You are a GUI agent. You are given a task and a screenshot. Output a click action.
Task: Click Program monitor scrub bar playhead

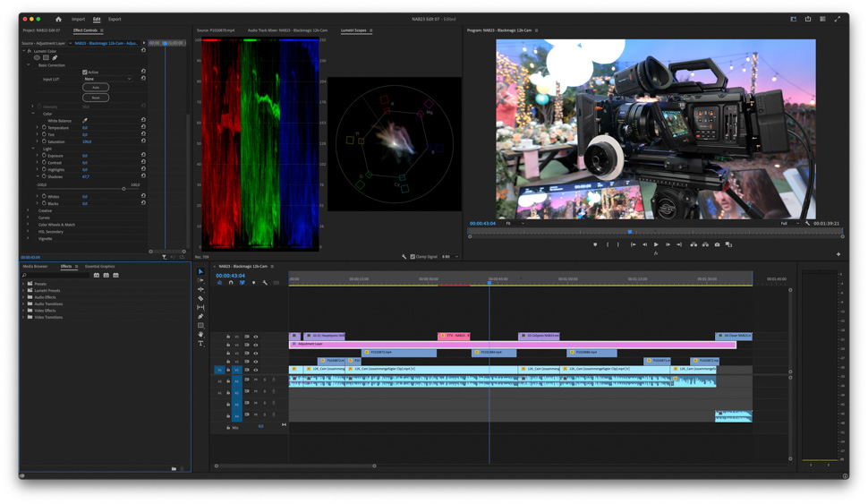[630, 232]
